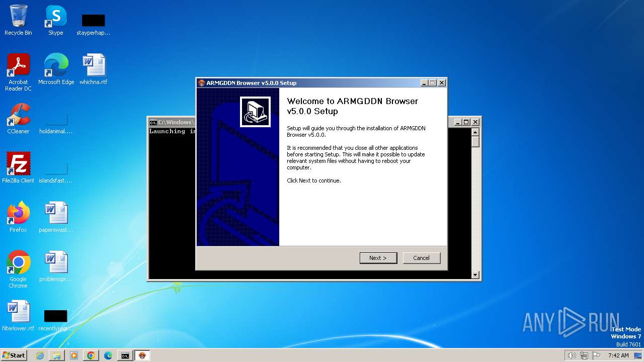Image resolution: width=644 pixels, height=362 pixels.
Task: Open whichna.rtf document
Action: (93, 69)
